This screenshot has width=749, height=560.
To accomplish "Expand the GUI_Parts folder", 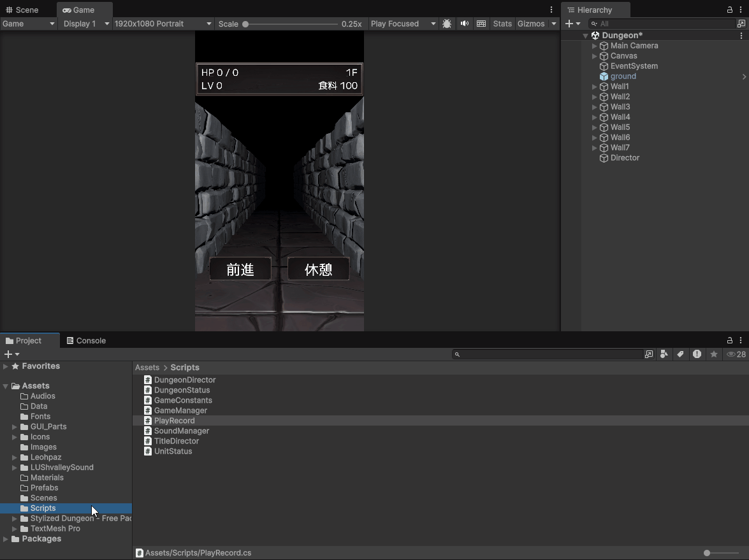I will (15, 427).
